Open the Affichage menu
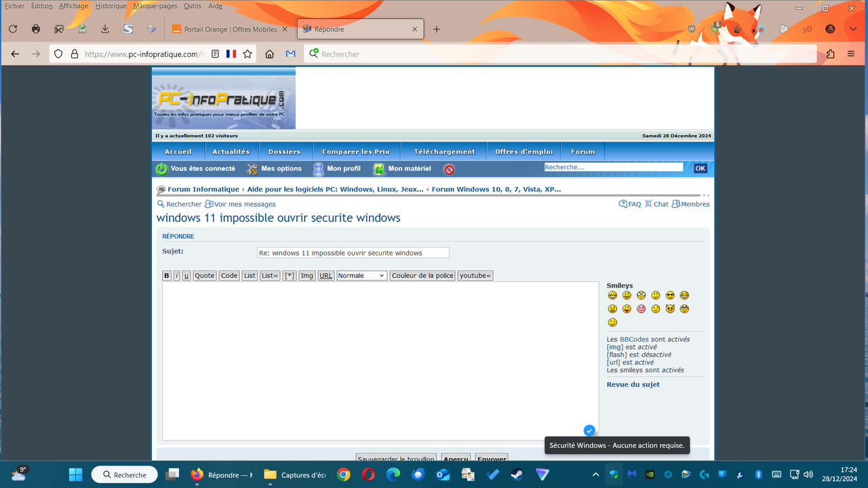Viewport: 868px width, 488px height. coord(73,5)
